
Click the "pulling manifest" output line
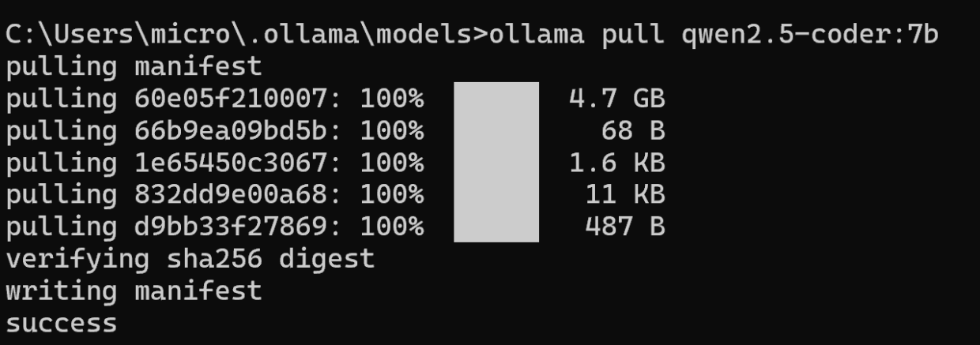tap(134, 67)
